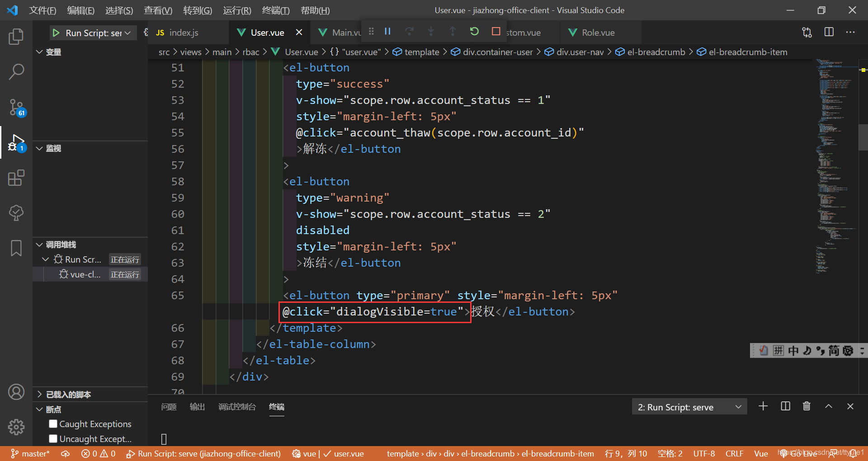The image size is (868, 461).
Task: Select the vue-cl... call stack thread
Action: 90,274
